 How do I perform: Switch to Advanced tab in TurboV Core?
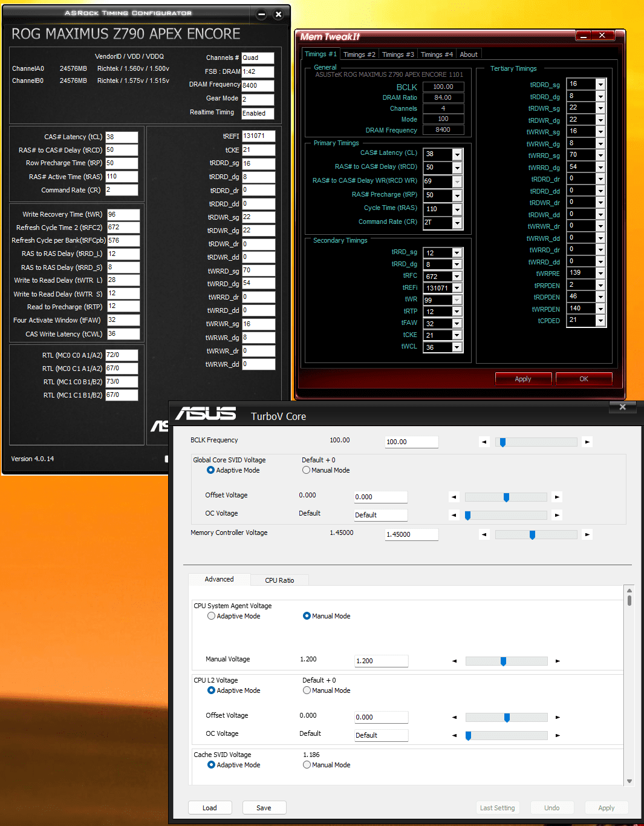tap(219, 579)
